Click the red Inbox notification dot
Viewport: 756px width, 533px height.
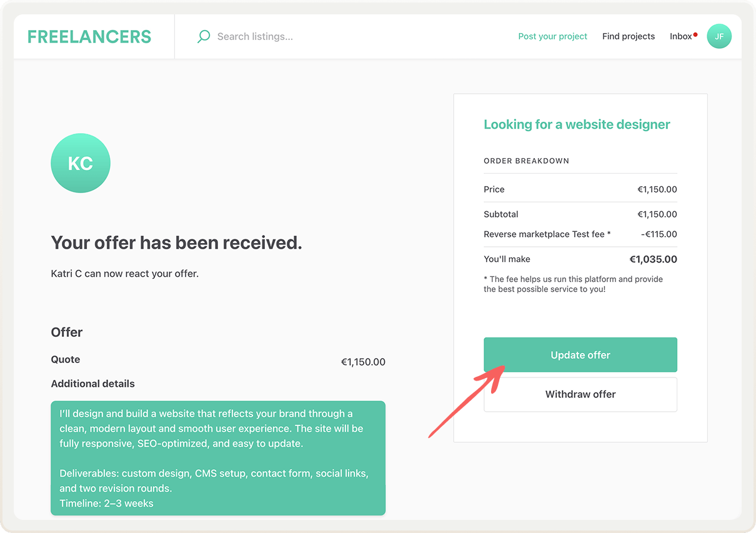coord(695,34)
